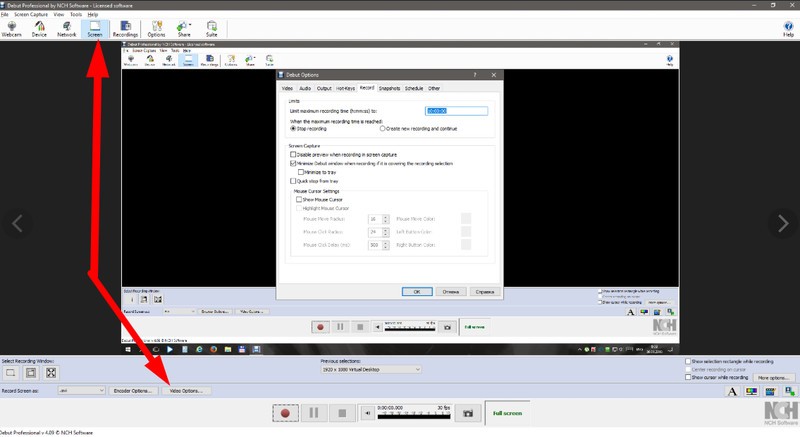Open Screen Capture menu in outer menu bar
Image resolution: width=800 pixels, height=437 pixels.
[31, 14]
